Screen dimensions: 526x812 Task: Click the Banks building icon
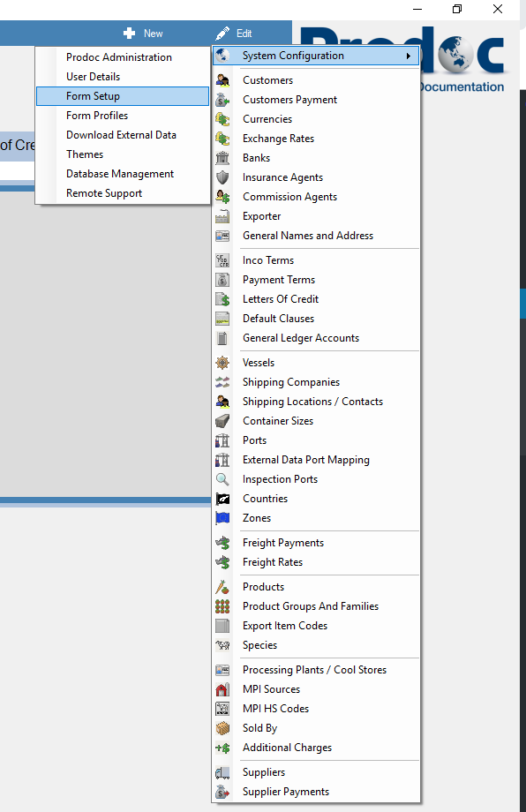point(222,158)
